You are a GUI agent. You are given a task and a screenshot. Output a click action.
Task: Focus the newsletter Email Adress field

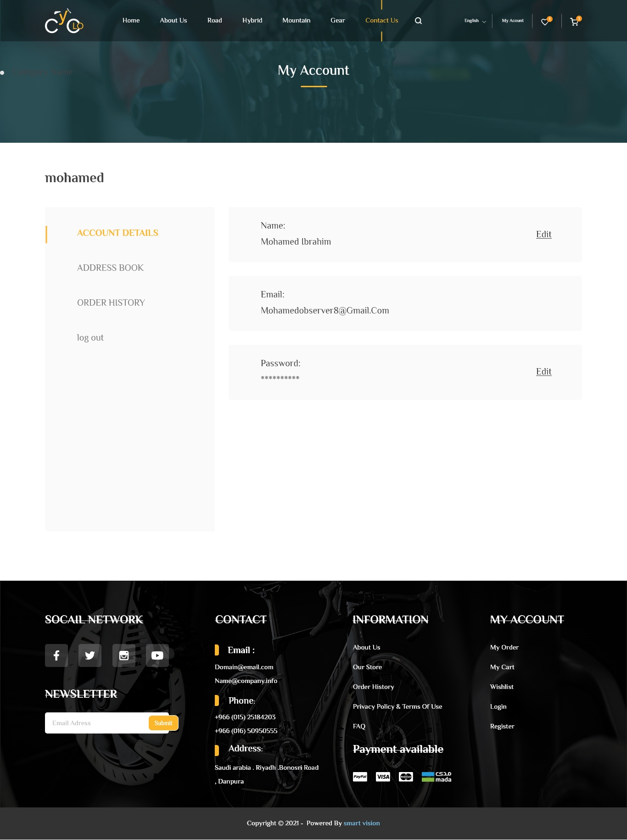[96, 723]
